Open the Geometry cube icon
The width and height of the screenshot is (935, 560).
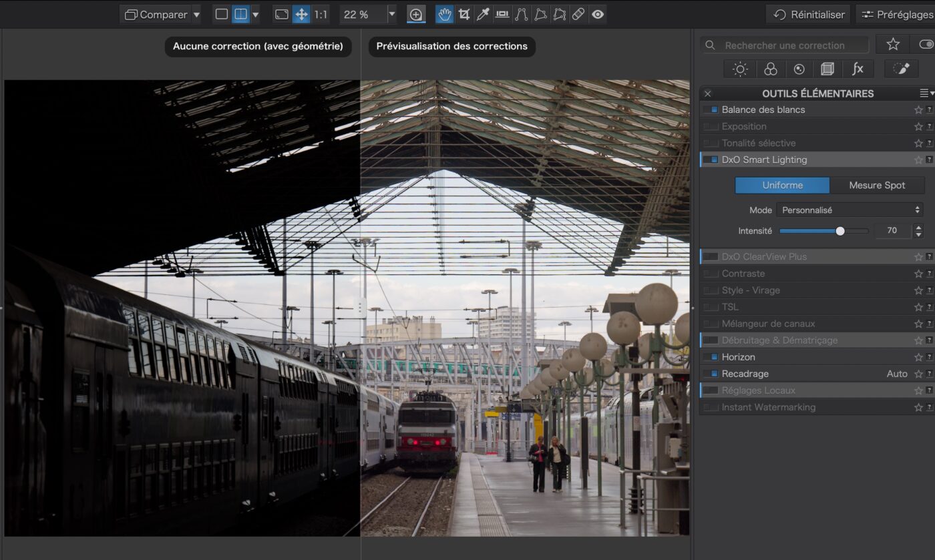(x=827, y=69)
